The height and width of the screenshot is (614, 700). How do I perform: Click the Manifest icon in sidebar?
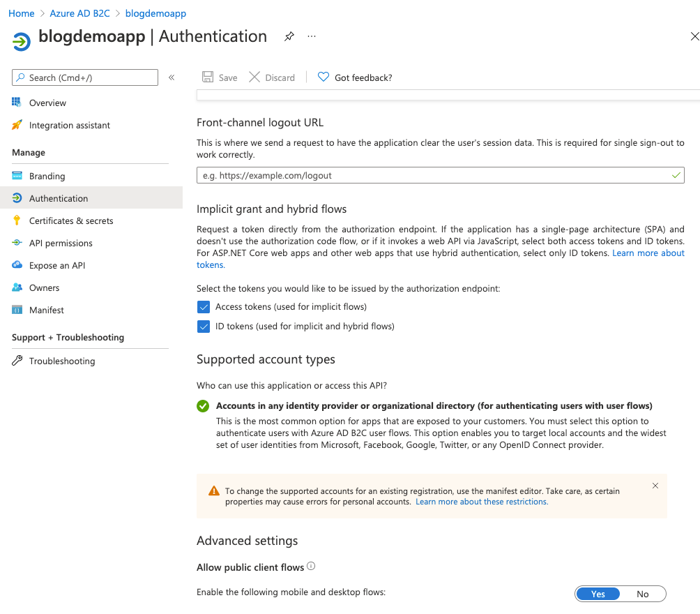17,310
